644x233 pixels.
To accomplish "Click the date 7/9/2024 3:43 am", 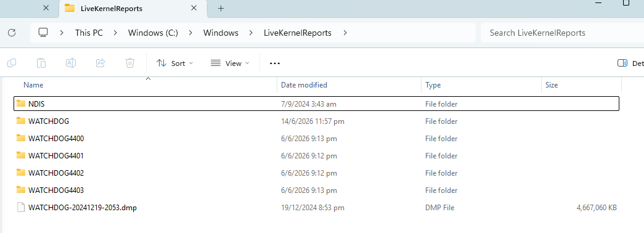I will [309, 104].
